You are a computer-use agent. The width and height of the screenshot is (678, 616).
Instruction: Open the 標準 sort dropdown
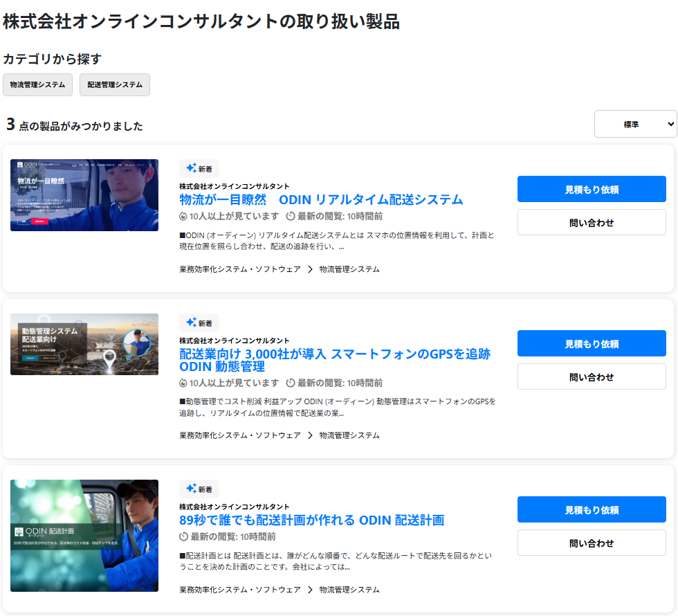[x=636, y=124]
